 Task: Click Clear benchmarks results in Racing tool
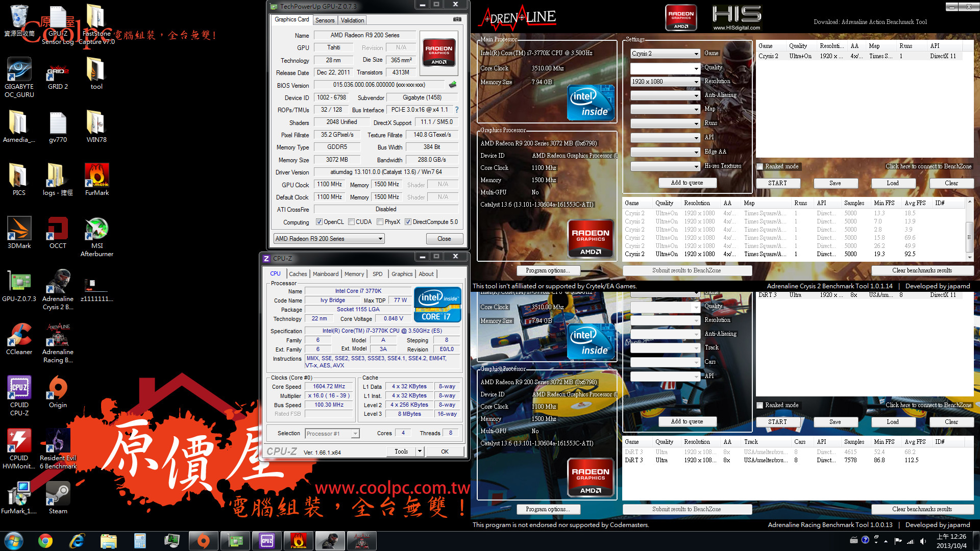922,509
